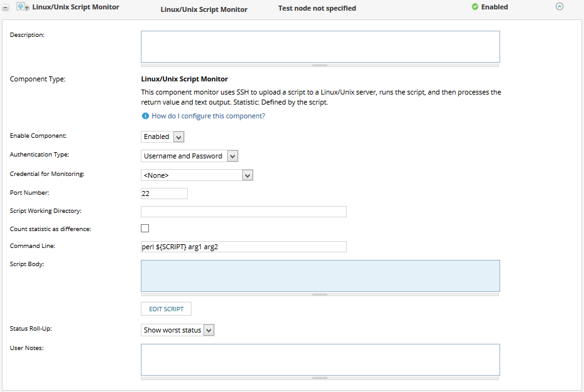This screenshot has height=392, width=584.
Task: Click the EDIT SCRIPT button
Action: tap(165, 308)
